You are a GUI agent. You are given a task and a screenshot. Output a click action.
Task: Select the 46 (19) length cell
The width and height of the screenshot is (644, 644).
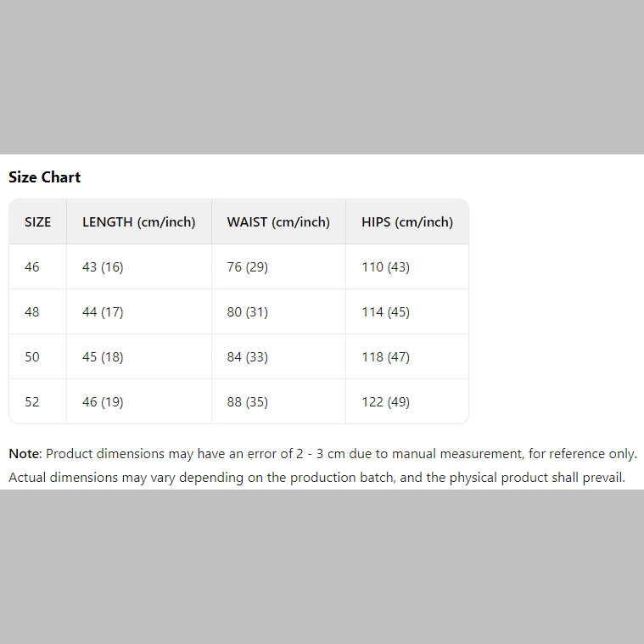[103, 402]
